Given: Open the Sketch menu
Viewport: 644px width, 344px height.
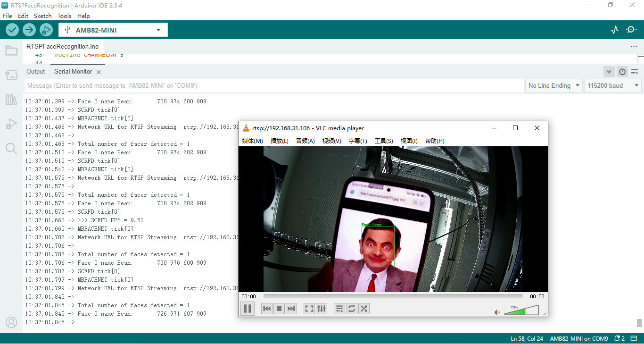Looking at the screenshot, I should click(43, 16).
